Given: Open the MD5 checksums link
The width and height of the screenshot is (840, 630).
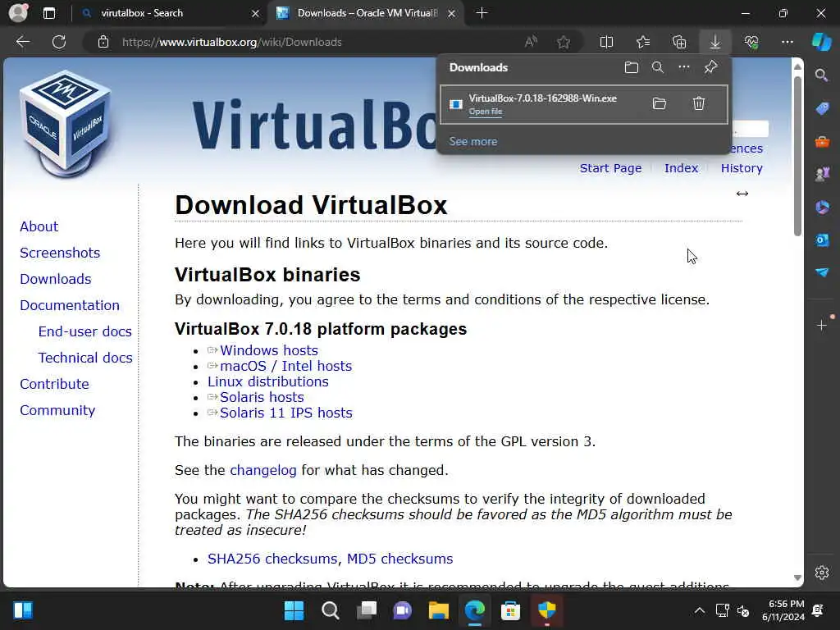Looking at the screenshot, I should 399,559.
